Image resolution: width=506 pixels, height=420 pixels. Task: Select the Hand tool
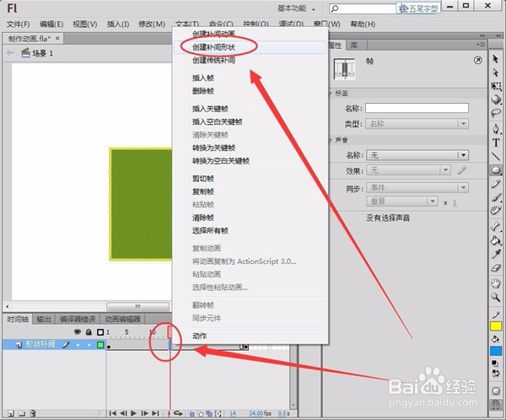pyautogui.click(x=496, y=283)
